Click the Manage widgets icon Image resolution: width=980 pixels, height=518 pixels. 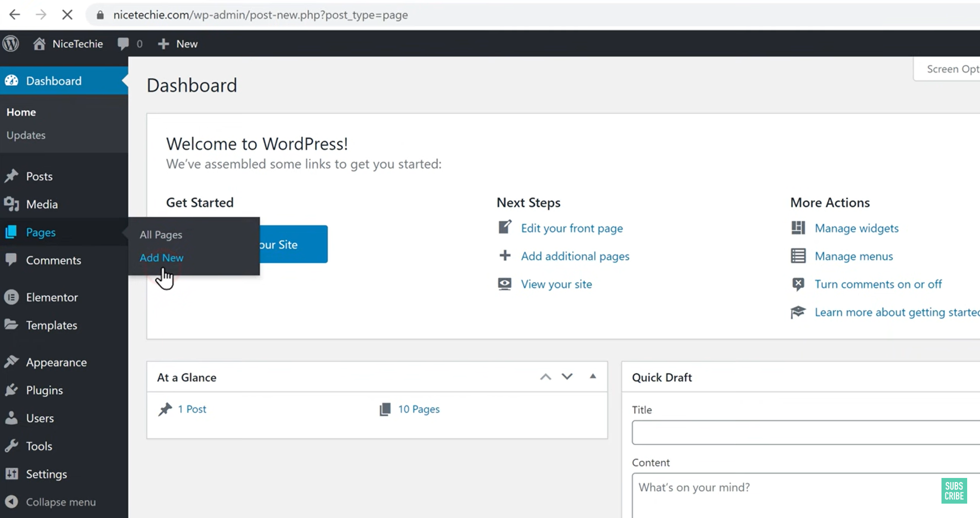pos(798,228)
